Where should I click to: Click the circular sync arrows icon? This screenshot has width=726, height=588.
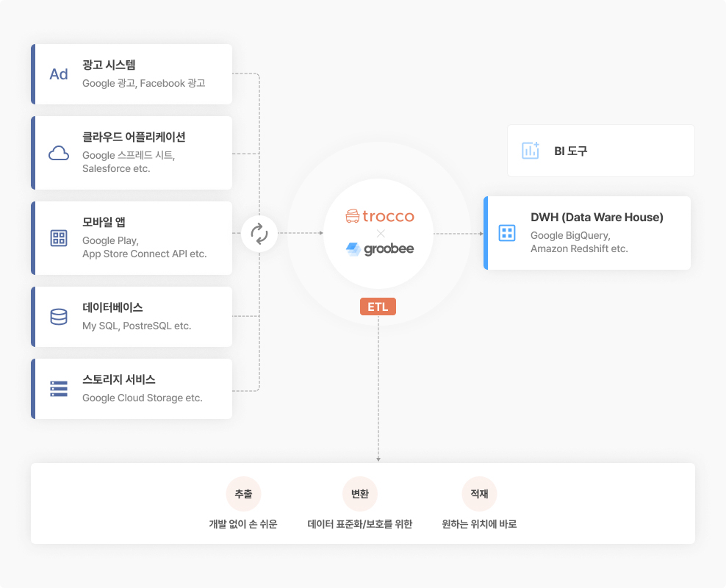coord(259,233)
